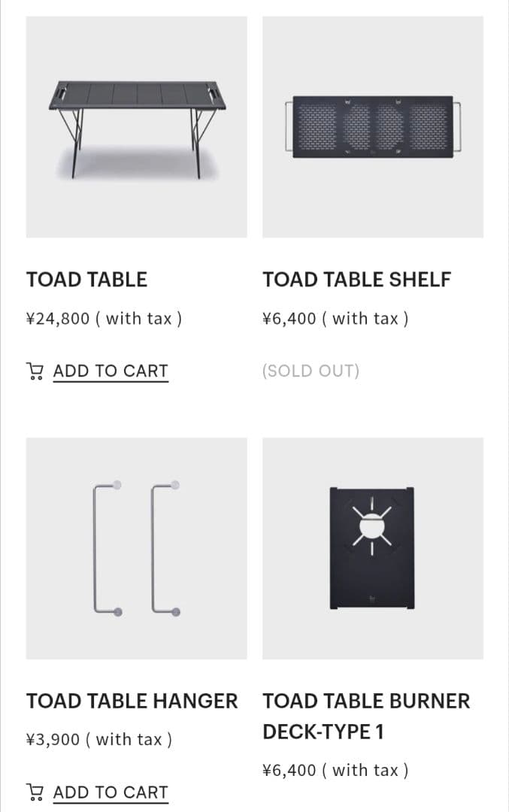The image size is (509, 812).
Task: Open the Toad Table product photo
Action: 136,127
